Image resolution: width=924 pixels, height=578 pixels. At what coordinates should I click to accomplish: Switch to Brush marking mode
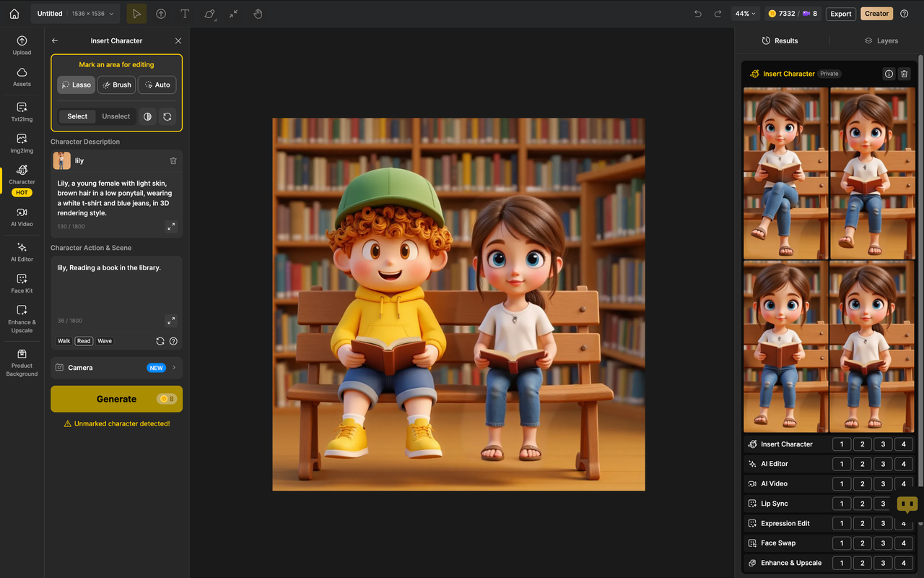tap(116, 85)
